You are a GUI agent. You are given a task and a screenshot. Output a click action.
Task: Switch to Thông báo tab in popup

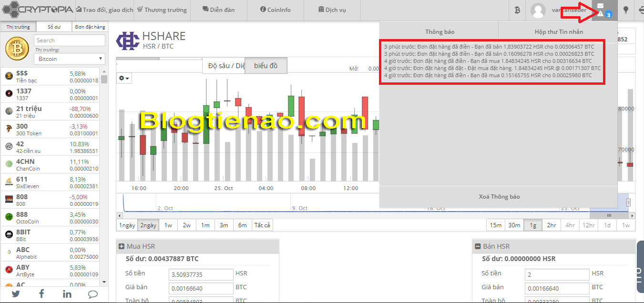[440, 32]
